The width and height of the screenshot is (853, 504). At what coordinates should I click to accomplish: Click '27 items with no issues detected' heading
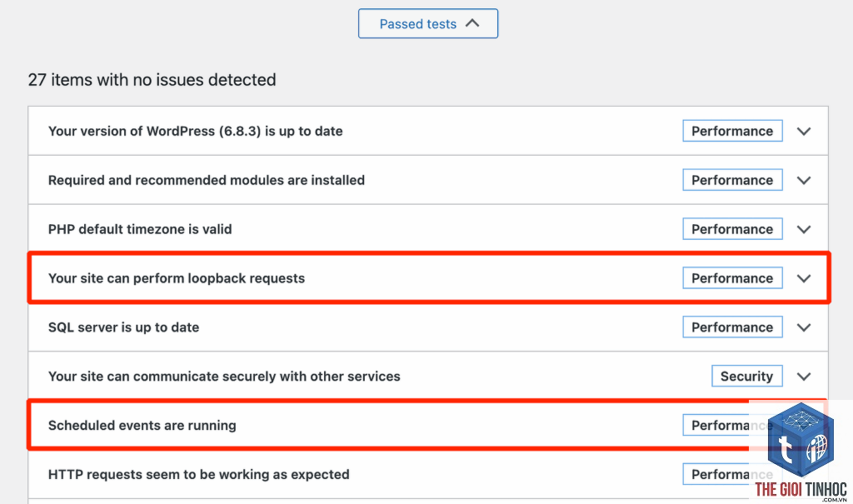click(152, 79)
